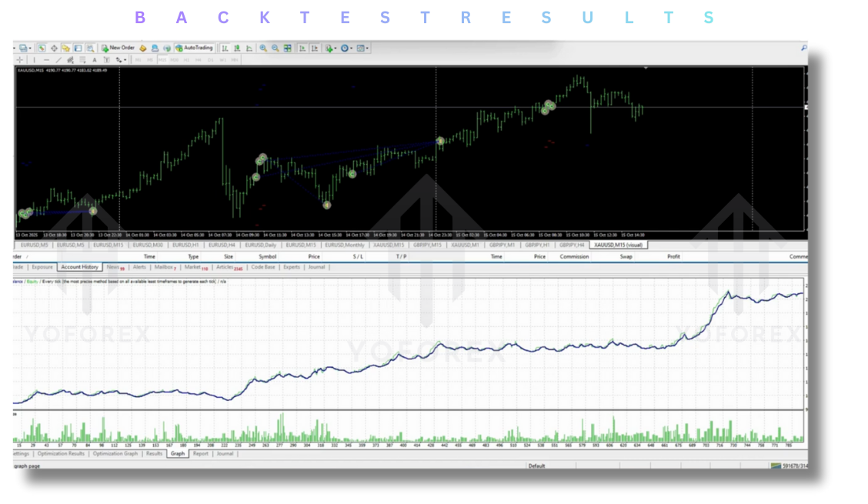
Task: Click the Default profile in status bar
Action: [537, 466]
